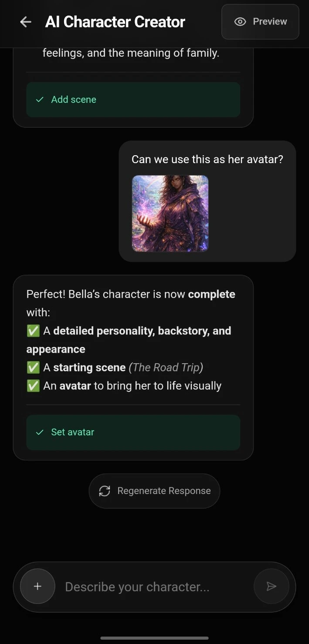Tap the bottom home indicator bar
Image resolution: width=309 pixels, height=644 pixels.
154,638
